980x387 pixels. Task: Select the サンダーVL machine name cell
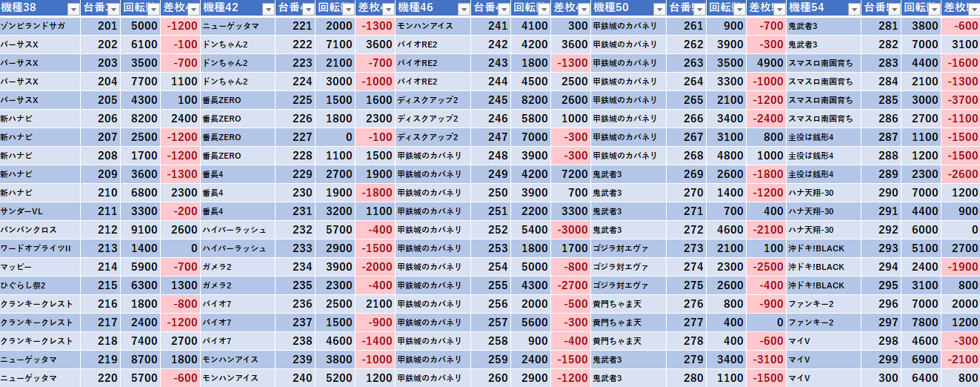[x=40, y=211]
